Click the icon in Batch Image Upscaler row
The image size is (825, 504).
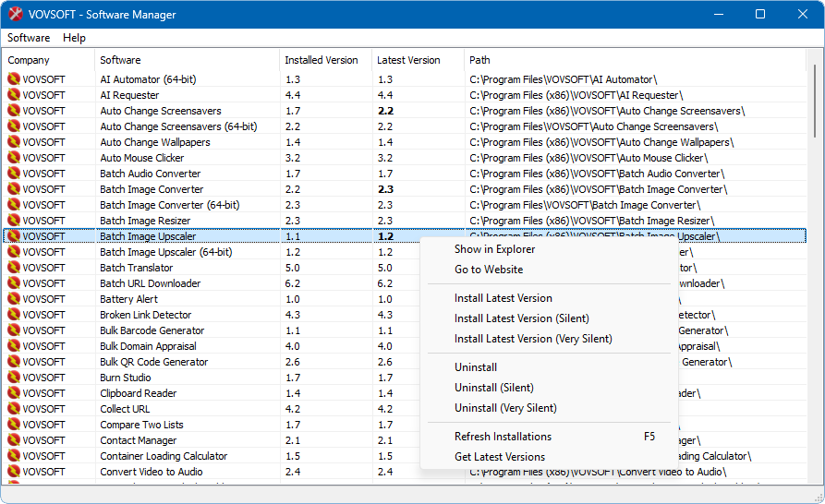click(x=14, y=236)
